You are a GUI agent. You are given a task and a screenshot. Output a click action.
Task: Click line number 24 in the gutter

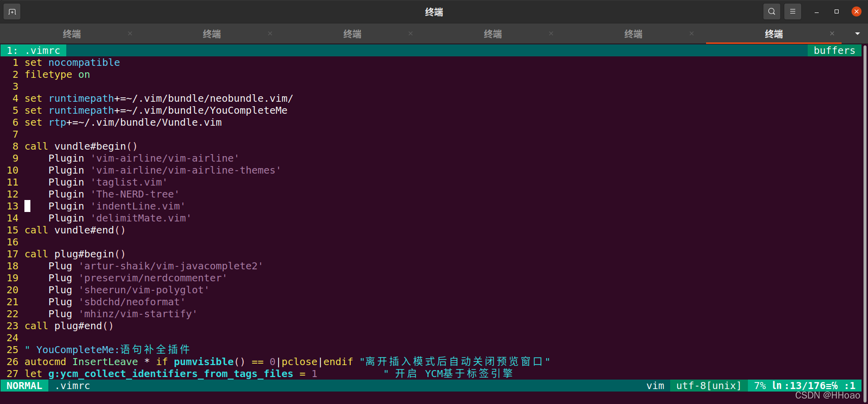tap(12, 338)
